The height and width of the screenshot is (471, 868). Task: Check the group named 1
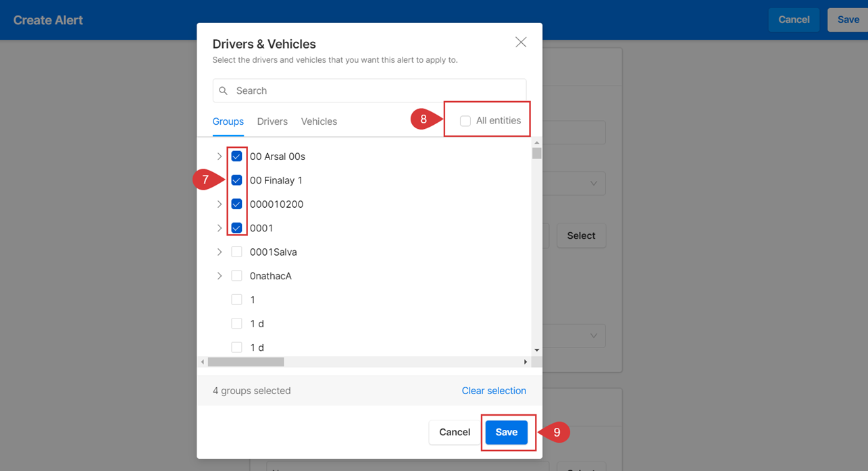(236, 300)
